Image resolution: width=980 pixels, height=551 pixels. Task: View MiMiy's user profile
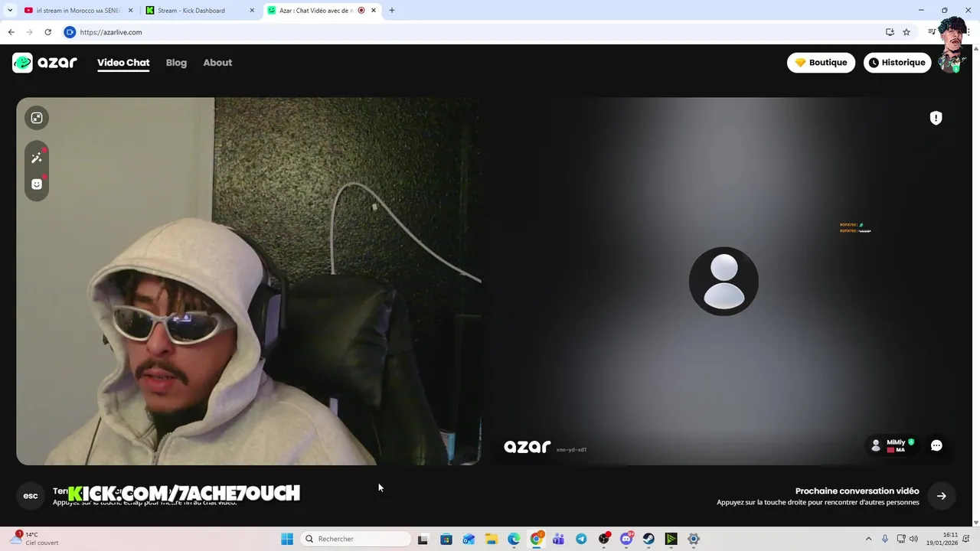pos(893,445)
